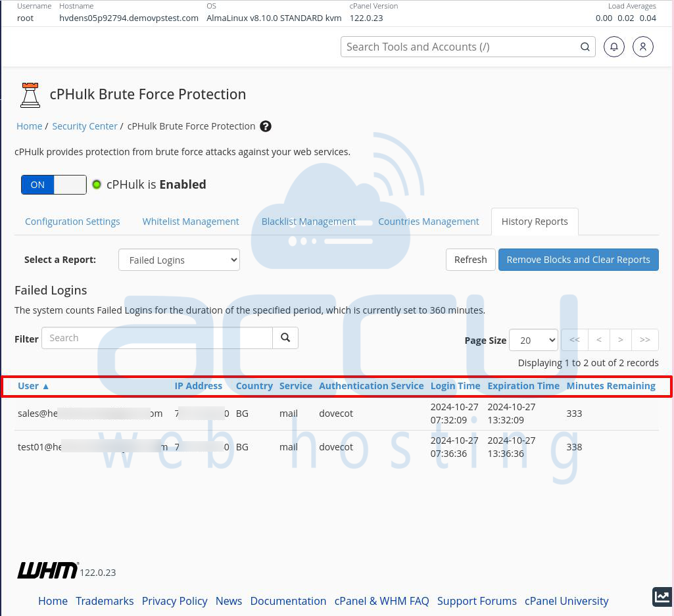Open the Support Forums footer link
674x616 pixels.
pyautogui.click(x=477, y=601)
